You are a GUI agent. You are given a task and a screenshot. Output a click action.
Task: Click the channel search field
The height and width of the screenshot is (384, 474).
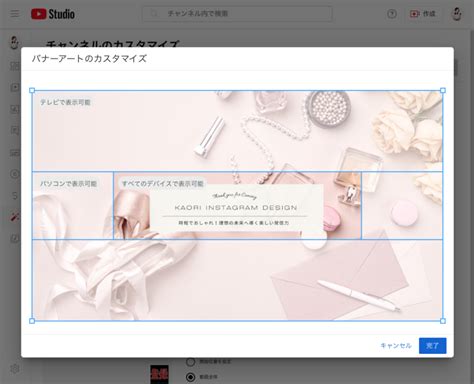237,14
